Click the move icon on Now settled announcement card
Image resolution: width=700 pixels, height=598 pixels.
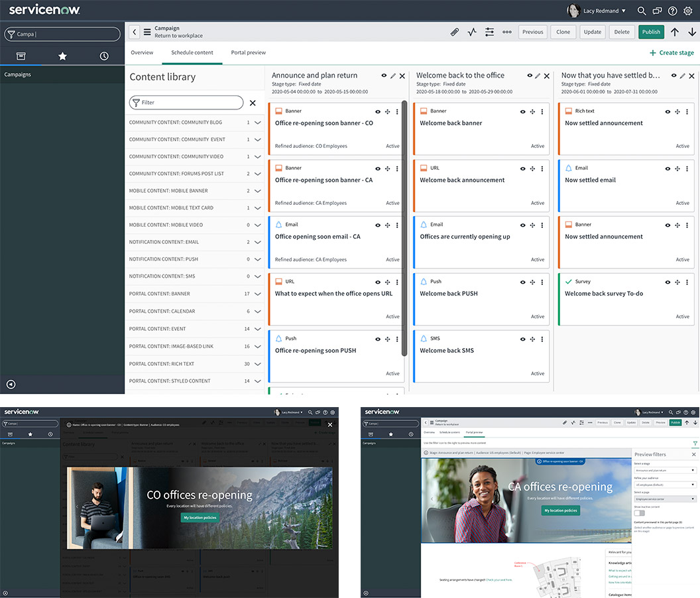coord(677,111)
